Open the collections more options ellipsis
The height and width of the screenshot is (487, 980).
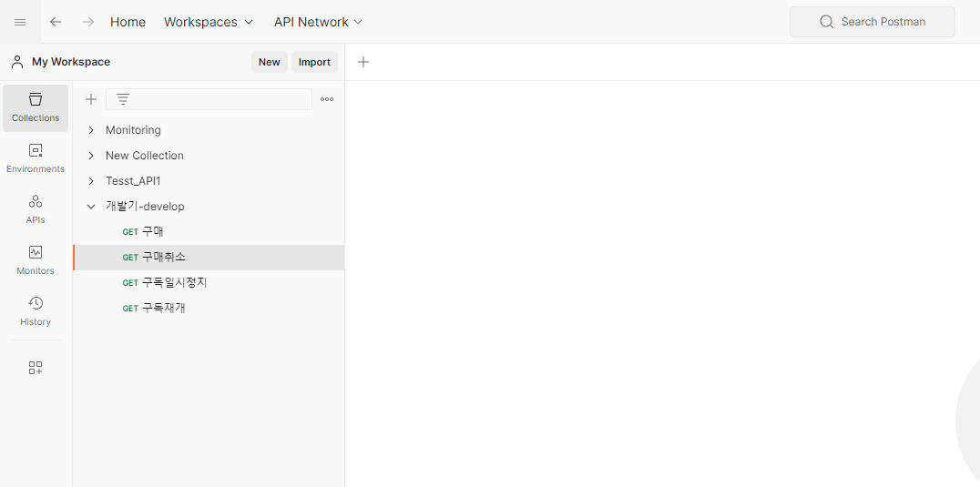pyautogui.click(x=327, y=99)
